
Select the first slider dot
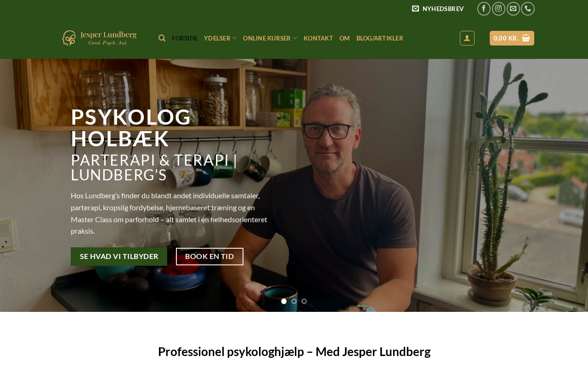click(x=284, y=301)
